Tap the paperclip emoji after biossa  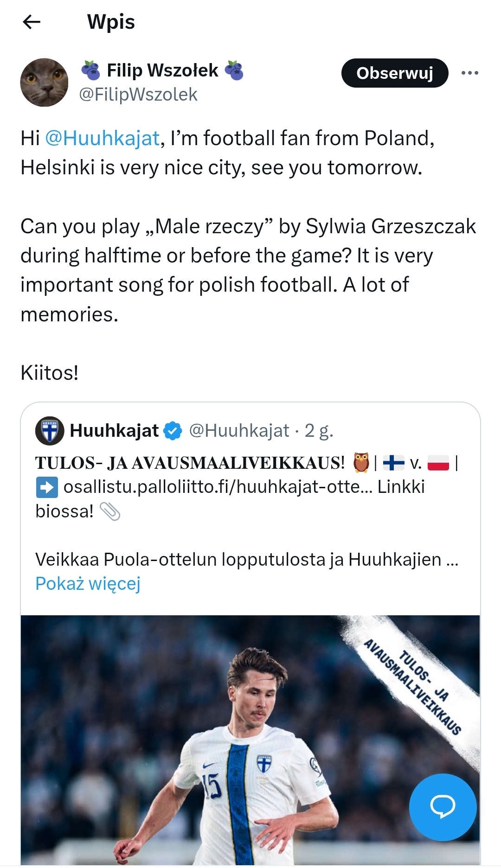[110, 511]
